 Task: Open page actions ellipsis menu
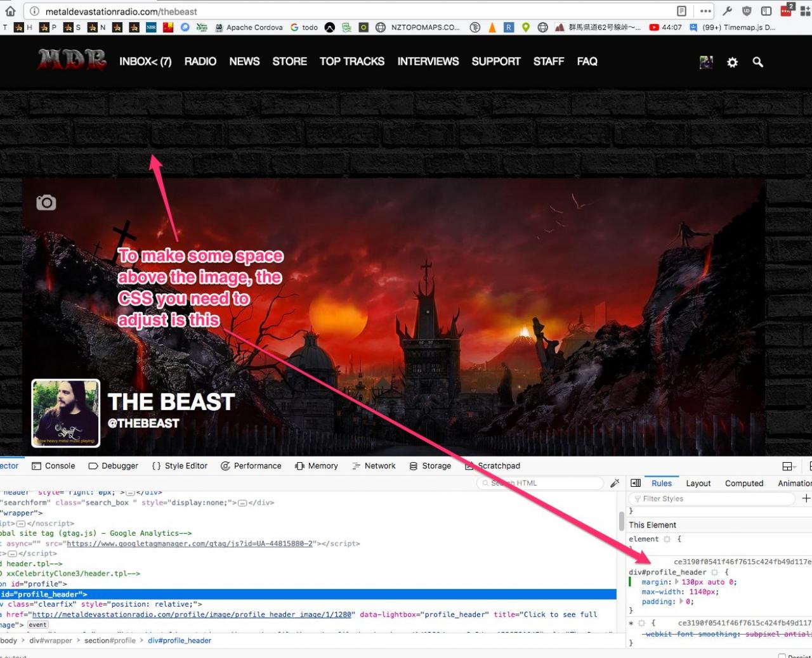coord(705,11)
